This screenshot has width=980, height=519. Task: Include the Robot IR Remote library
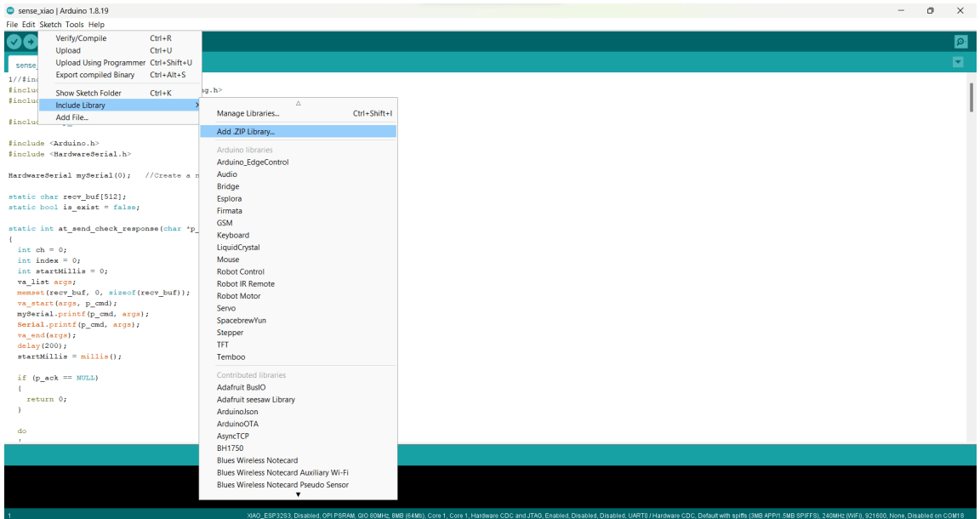point(298,284)
